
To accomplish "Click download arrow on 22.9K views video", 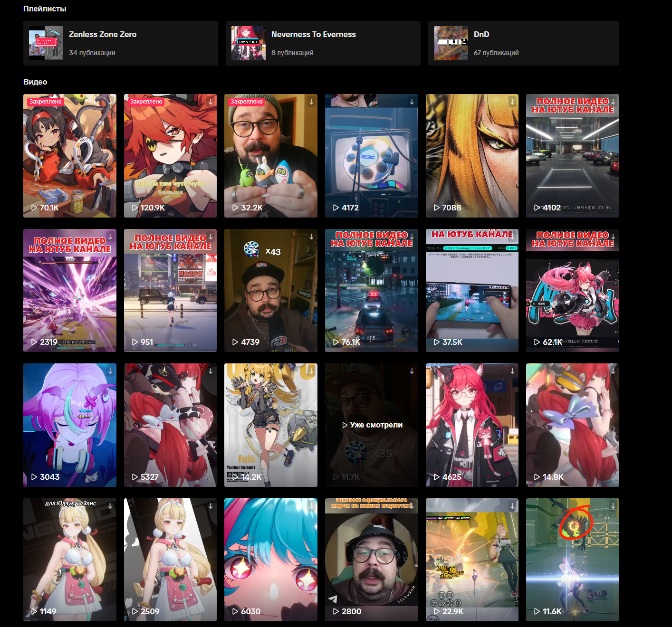I will point(512,506).
